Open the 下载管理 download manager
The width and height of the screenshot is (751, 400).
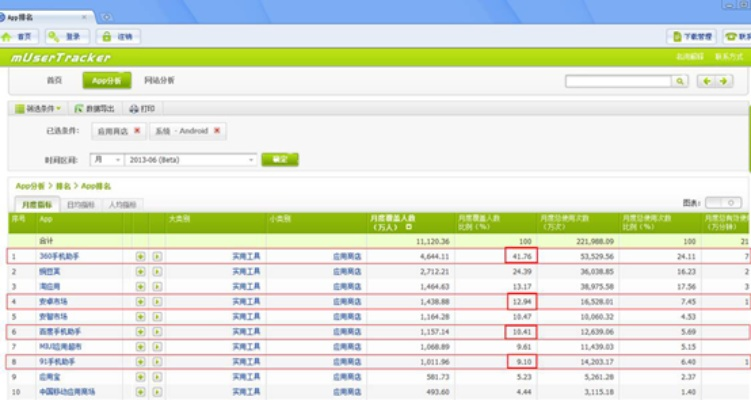click(x=692, y=36)
